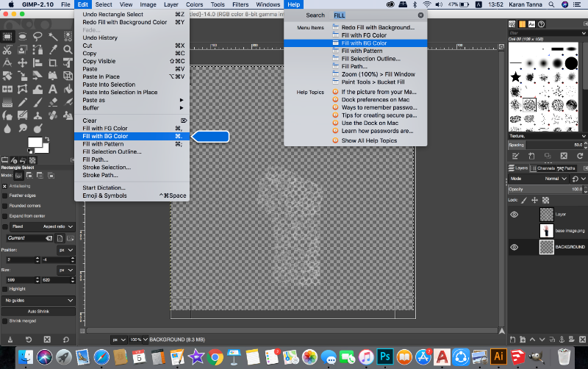Enable the Feather edges checkbox

tap(5, 196)
